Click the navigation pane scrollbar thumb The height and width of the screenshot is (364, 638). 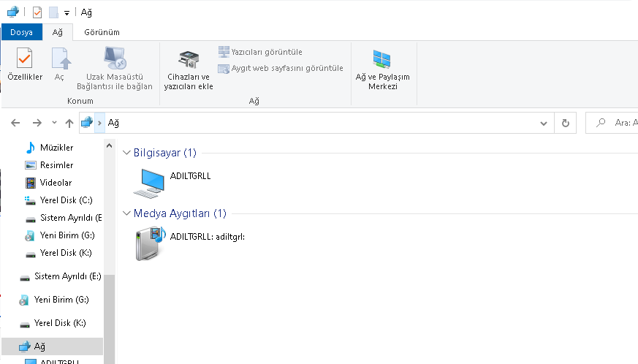click(109, 319)
